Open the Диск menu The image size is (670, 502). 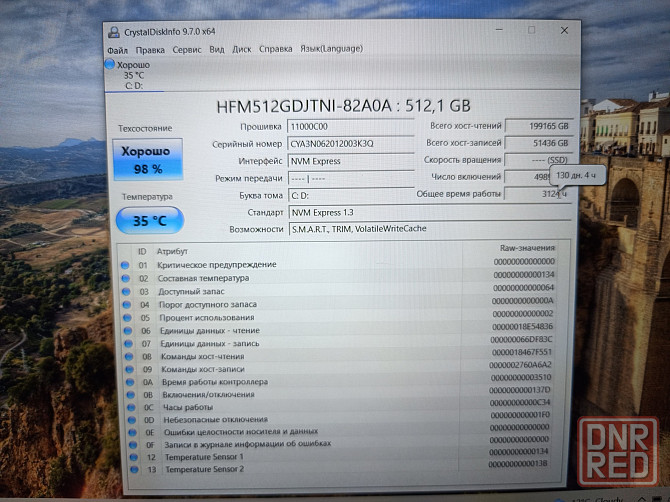(x=241, y=49)
